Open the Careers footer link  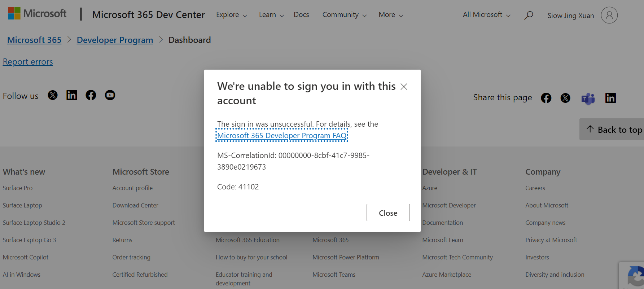535,188
